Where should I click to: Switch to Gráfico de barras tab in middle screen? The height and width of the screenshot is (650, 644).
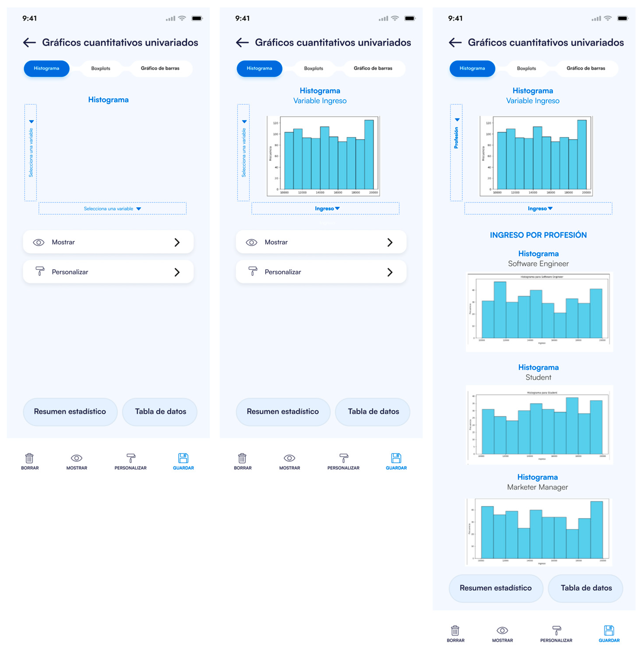pos(373,68)
